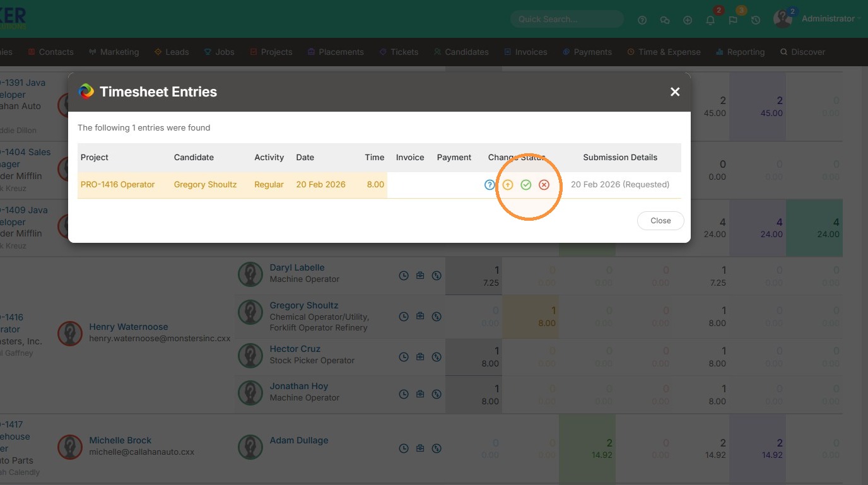
Task: Close the Timesheet Entries dialog with X
Action: 675,92
